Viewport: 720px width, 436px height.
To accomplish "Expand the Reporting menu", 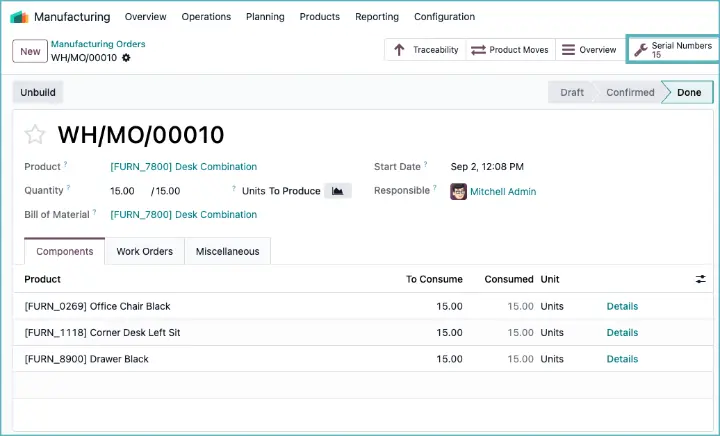I will (x=376, y=17).
